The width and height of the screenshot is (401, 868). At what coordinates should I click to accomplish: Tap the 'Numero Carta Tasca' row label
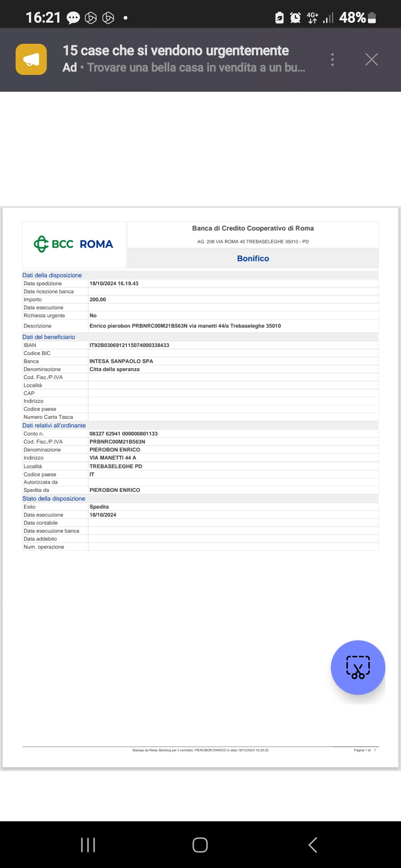pyautogui.click(x=48, y=417)
